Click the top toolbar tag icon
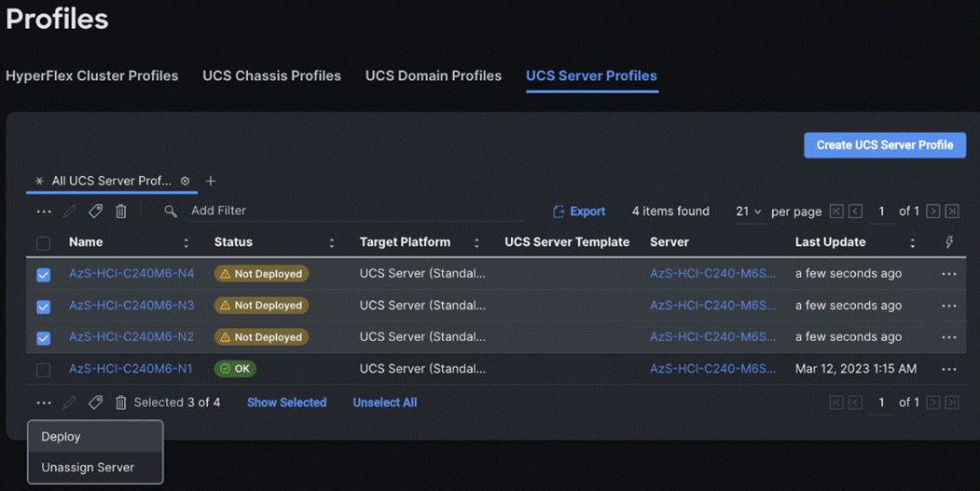 pos(95,211)
